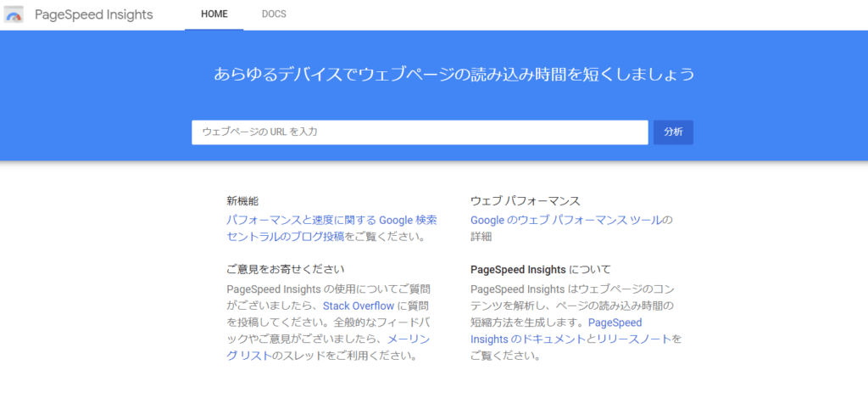This screenshot has width=868, height=415.
Task: Click the ウェブ パフォーマンス heading
Action: click(x=526, y=201)
